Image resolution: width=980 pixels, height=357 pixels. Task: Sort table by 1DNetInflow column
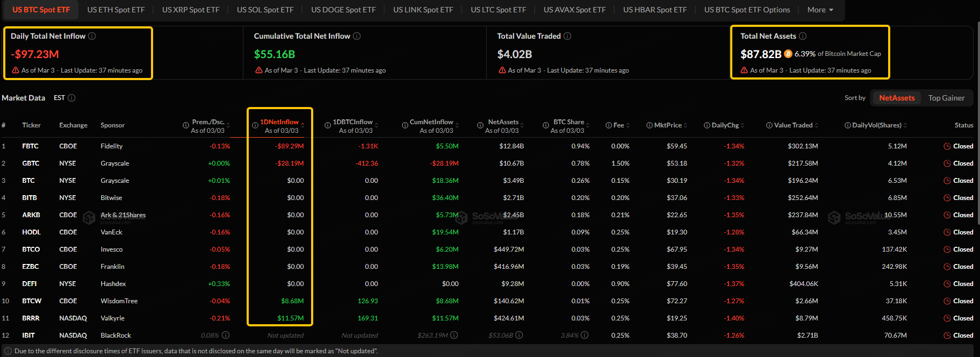click(279, 122)
